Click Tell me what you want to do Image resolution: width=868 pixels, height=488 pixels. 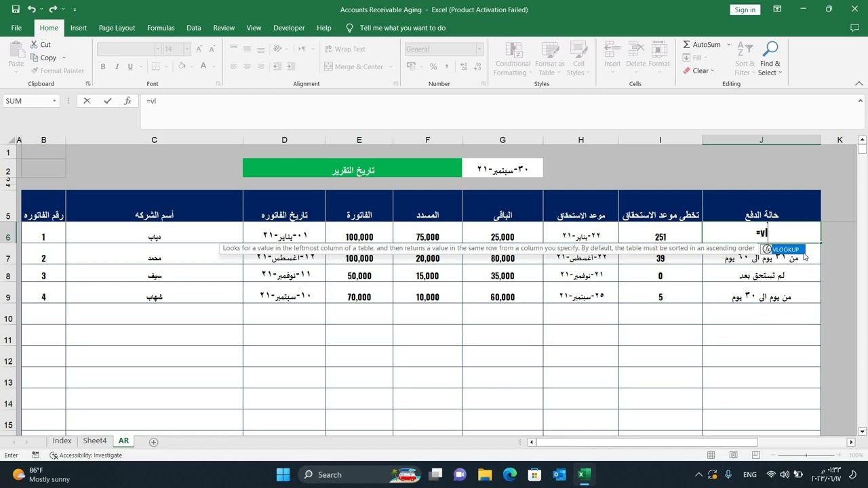(403, 28)
